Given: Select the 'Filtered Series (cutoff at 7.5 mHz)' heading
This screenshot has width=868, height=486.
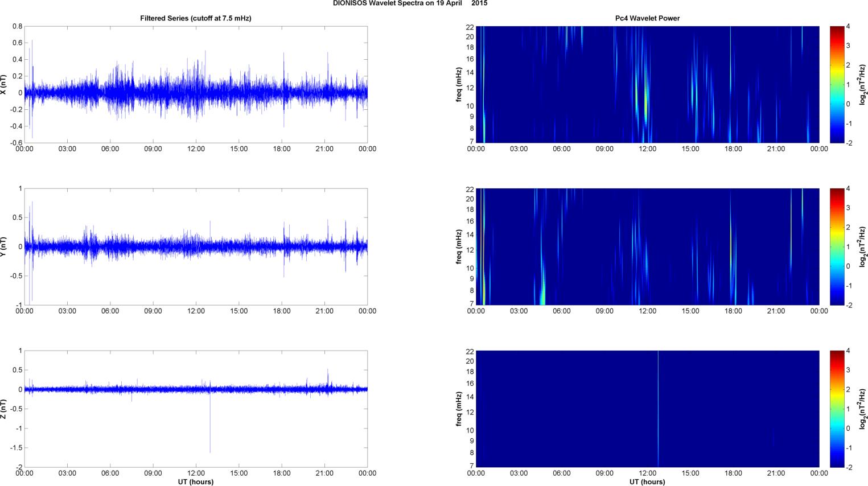Looking at the screenshot, I should 196,18.
